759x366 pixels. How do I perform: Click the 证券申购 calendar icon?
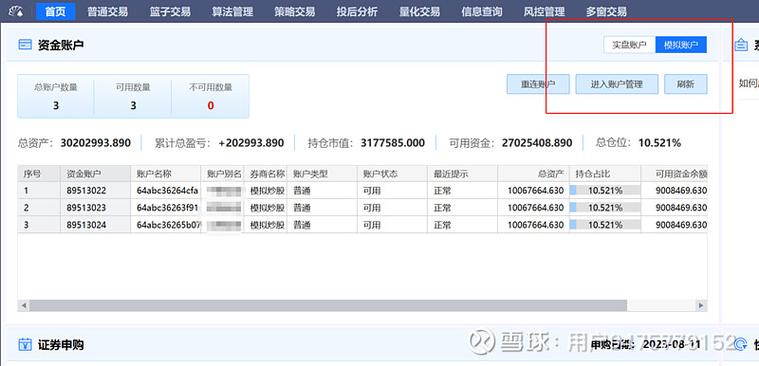tap(25, 344)
